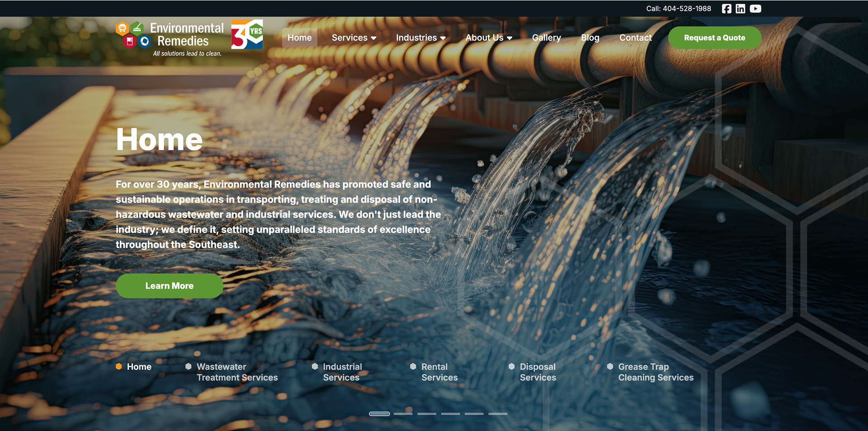Click the Learn More button
Screen dimensions: 868x431
(x=170, y=286)
